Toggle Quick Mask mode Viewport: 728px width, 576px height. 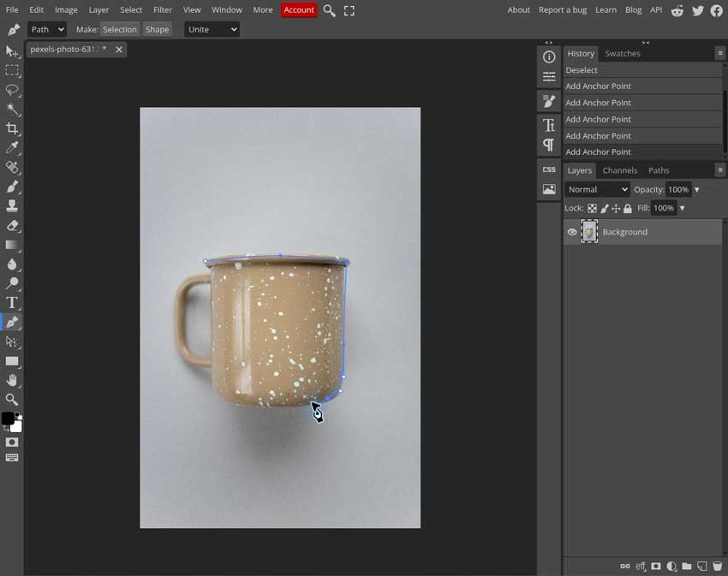pos(12,442)
